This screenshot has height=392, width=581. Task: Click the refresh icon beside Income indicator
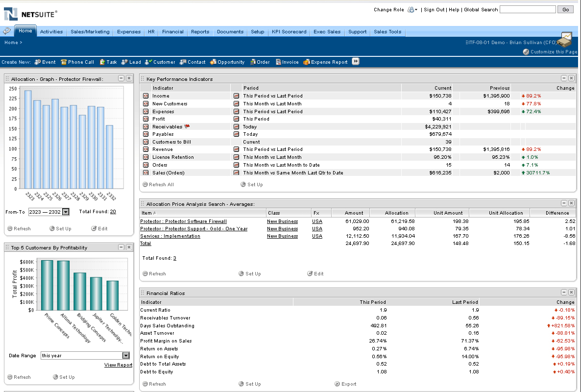[145, 96]
